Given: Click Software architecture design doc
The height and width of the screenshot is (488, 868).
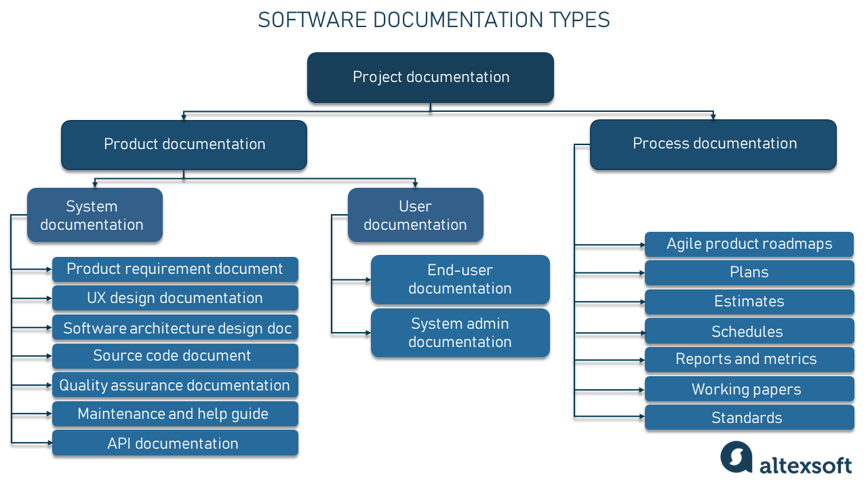Looking at the screenshot, I should pyautogui.click(x=174, y=327).
